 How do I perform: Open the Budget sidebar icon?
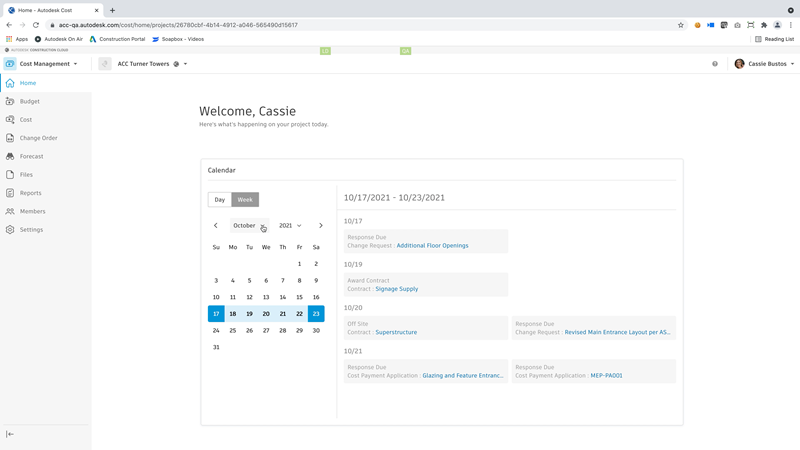coord(10,101)
